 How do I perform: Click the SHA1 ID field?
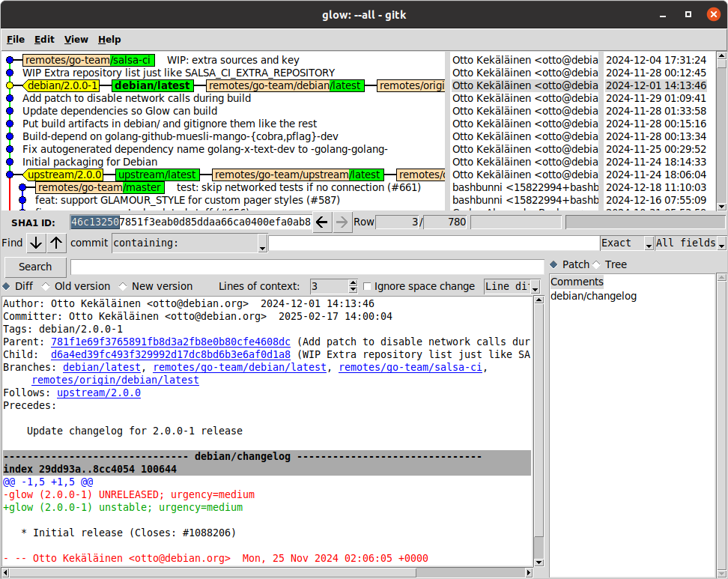[x=191, y=222]
